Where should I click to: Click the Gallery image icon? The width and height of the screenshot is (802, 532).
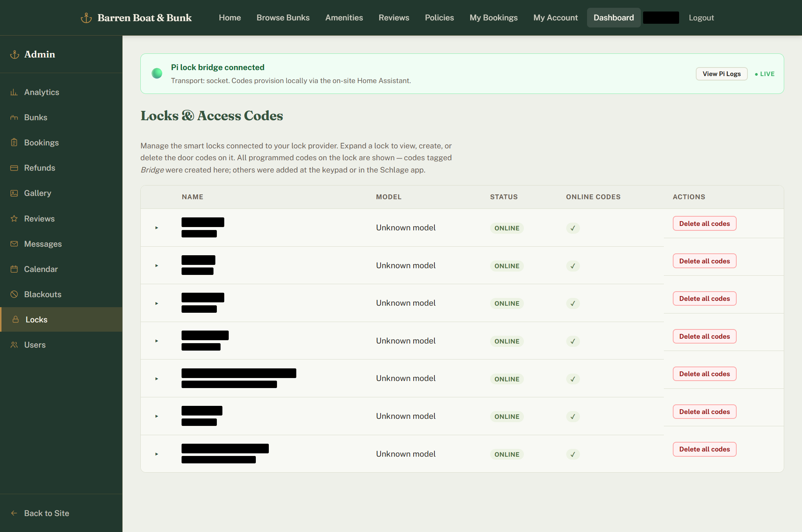click(x=14, y=193)
